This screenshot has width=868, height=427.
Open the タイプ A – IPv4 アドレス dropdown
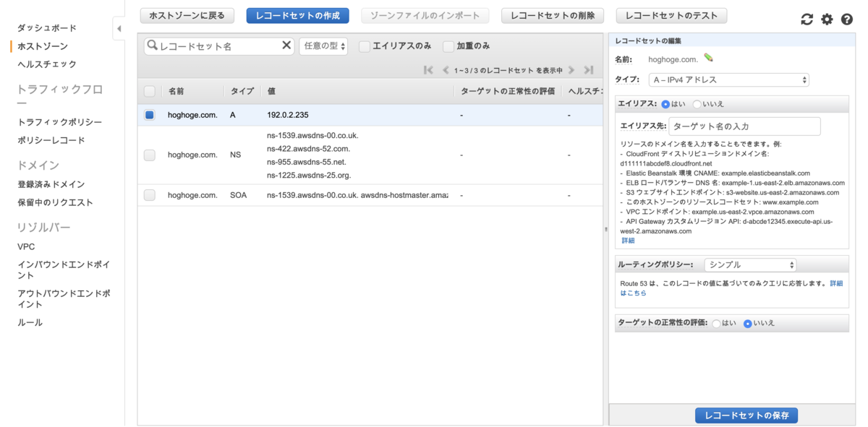coord(728,79)
